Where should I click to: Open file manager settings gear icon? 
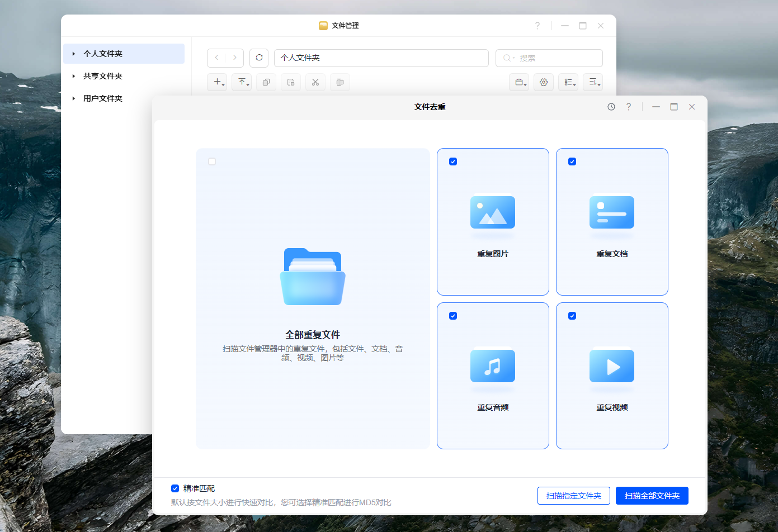tap(544, 82)
